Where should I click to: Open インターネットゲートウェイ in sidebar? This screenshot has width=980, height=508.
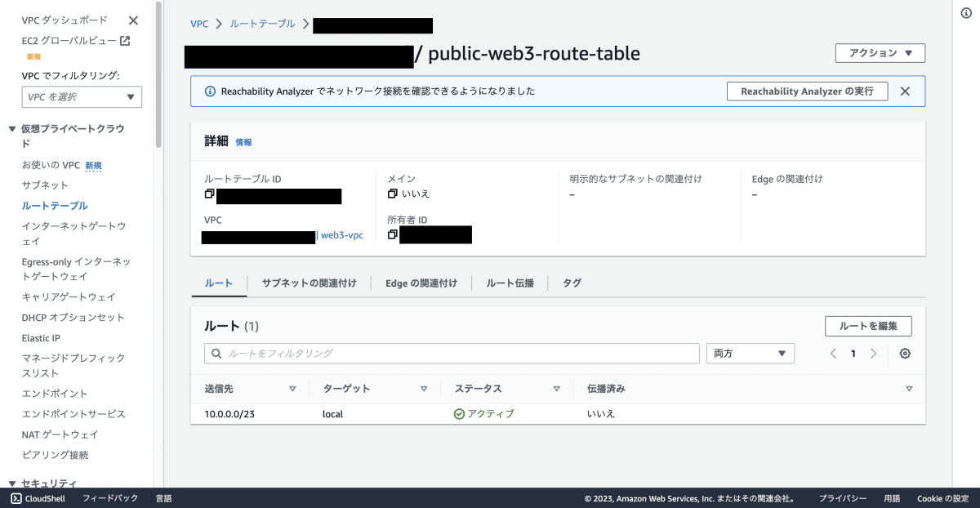click(x=74, y=234)
